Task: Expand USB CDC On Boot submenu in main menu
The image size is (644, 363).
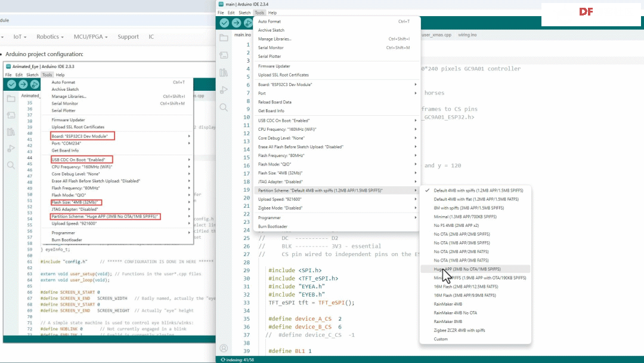Action: pos(337,121)
